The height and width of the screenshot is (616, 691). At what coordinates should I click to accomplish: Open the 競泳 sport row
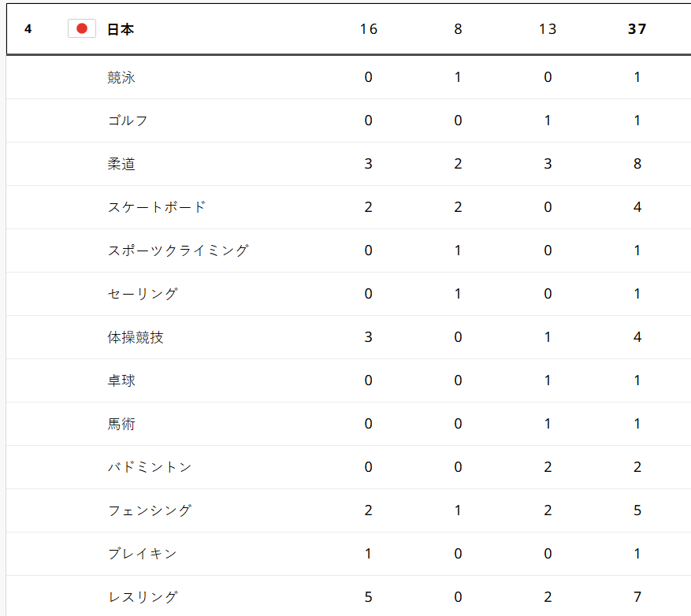(x=121, y=77)
